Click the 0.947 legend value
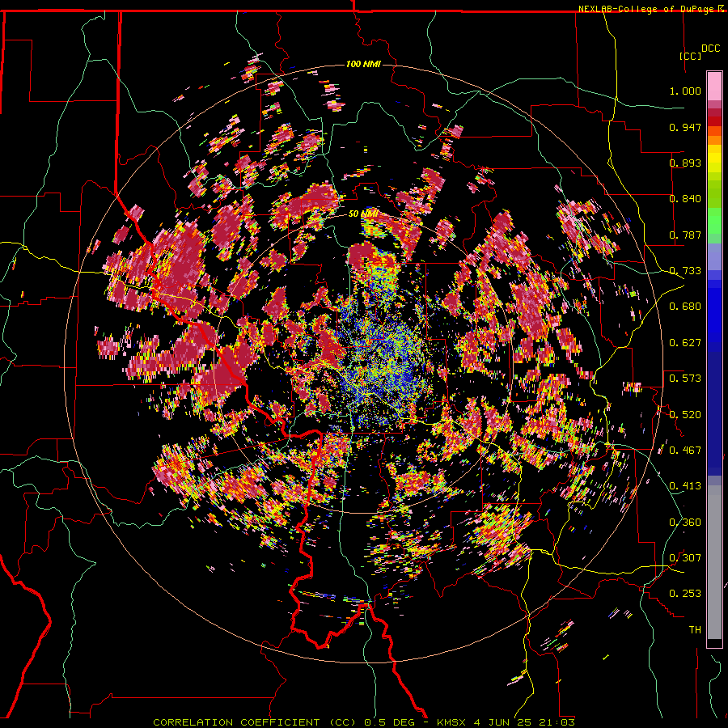 685,127
